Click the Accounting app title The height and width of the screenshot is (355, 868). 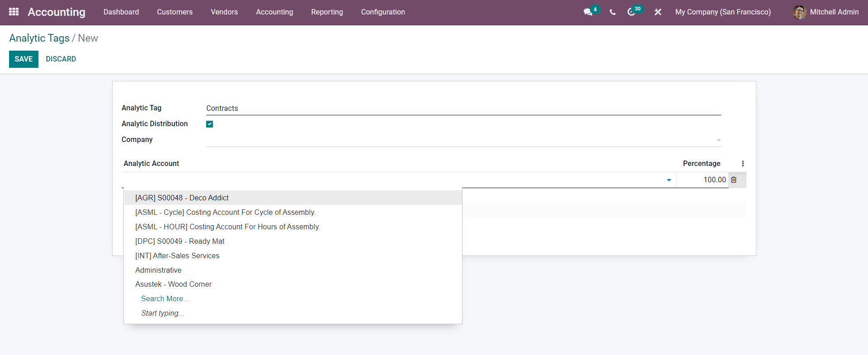(57, 12)
